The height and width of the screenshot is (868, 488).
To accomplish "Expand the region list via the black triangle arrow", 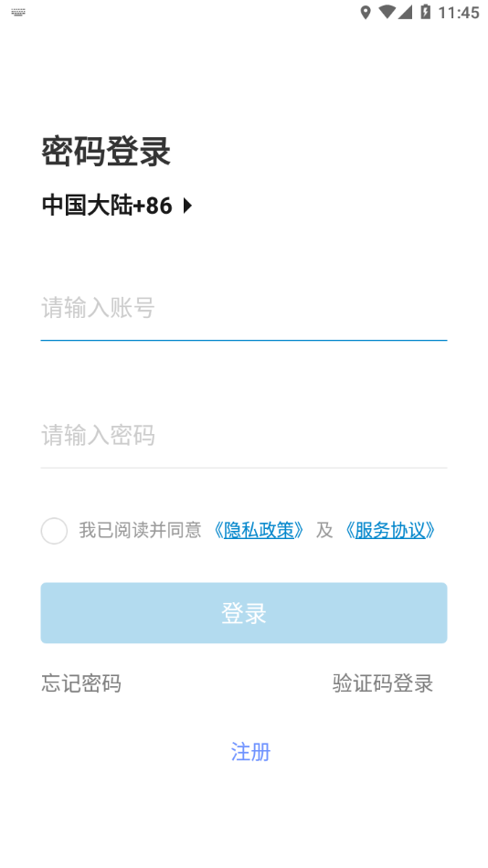I will click(x=187, y=206).
